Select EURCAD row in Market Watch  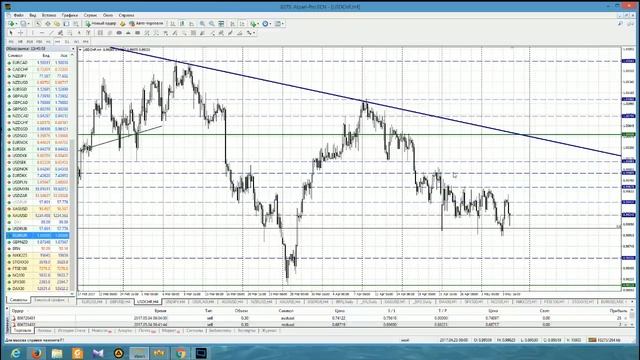point(38,62)
